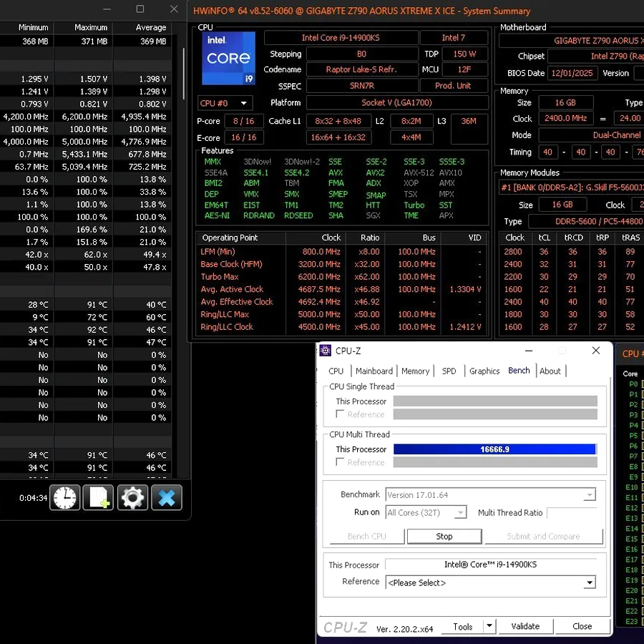644x644 pixels.
Task: Click the AVX2 feature label
Action: pos(375,172)
